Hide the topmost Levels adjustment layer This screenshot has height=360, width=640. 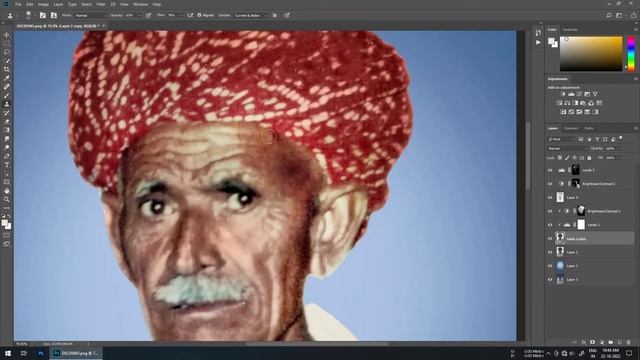(550, 170)
